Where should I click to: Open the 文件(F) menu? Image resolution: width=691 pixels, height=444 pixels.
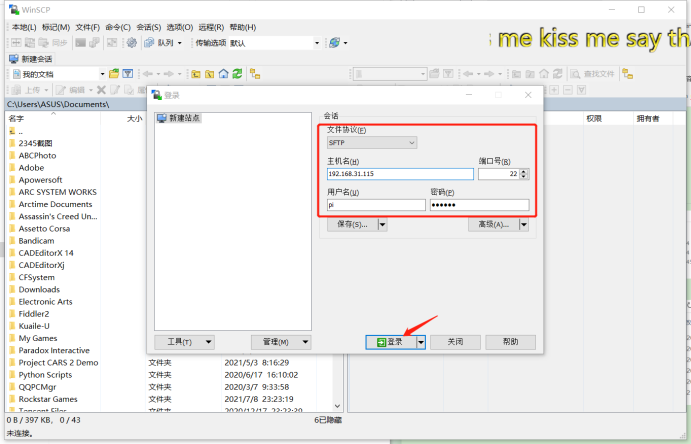click(88, 27)
